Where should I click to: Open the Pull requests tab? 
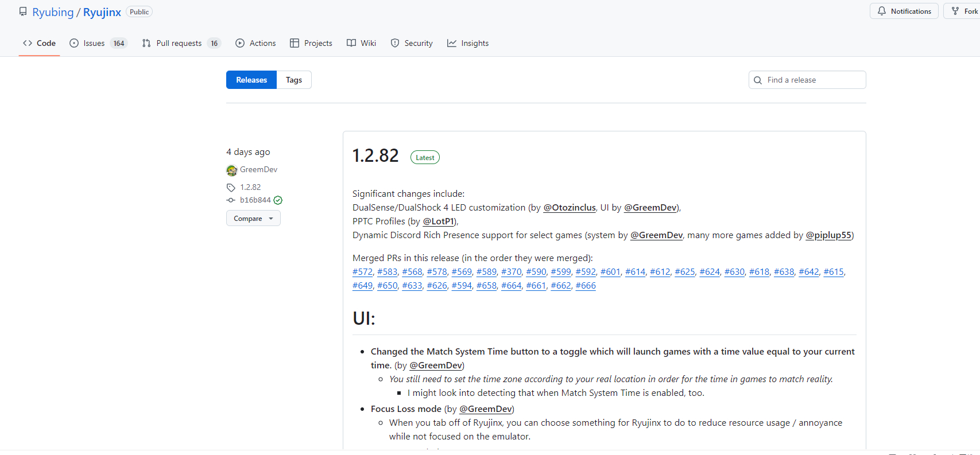[x=181, y=43]
